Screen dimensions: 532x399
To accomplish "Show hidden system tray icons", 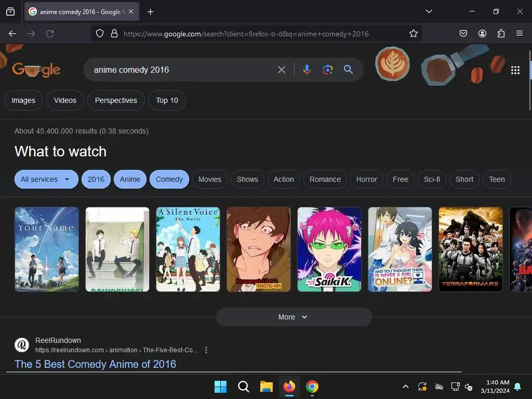I will click(405, 387).
